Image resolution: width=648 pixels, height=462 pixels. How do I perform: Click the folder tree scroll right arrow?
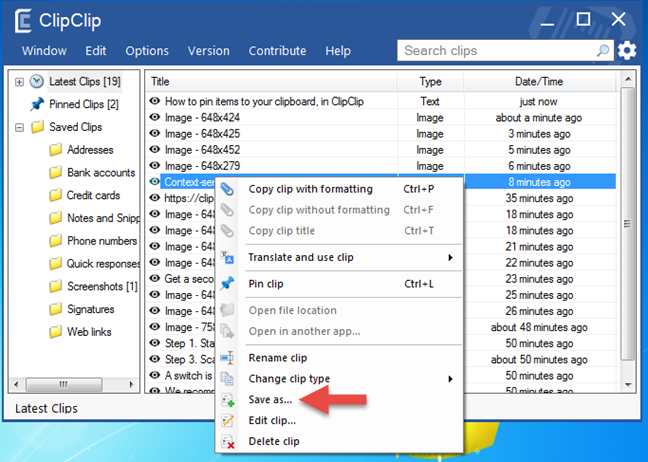131,384
